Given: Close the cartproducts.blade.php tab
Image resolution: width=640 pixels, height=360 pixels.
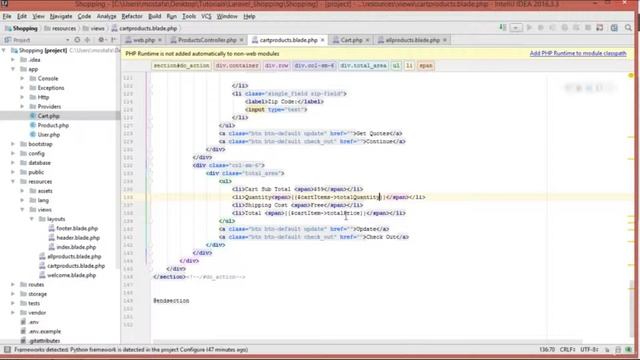Looking at the screenshot, I should 322,40.
